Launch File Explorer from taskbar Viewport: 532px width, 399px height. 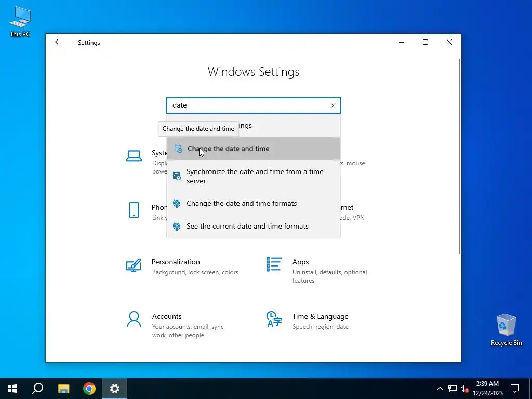pos(63,389)
